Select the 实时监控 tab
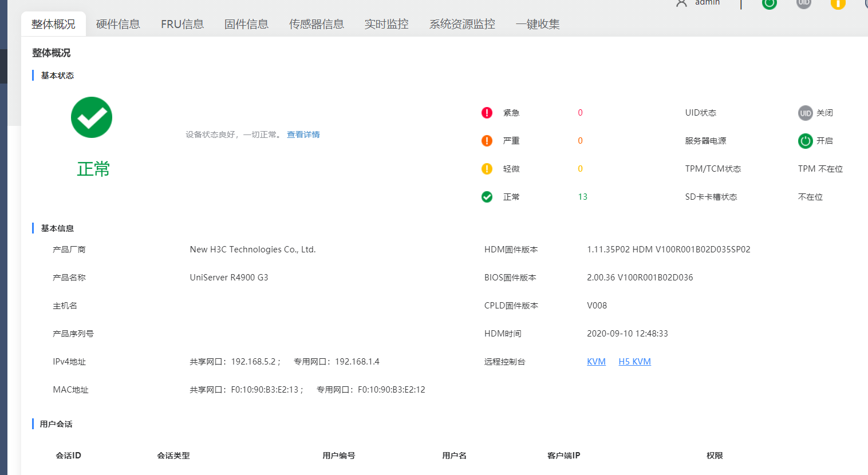 coord(386,24)
